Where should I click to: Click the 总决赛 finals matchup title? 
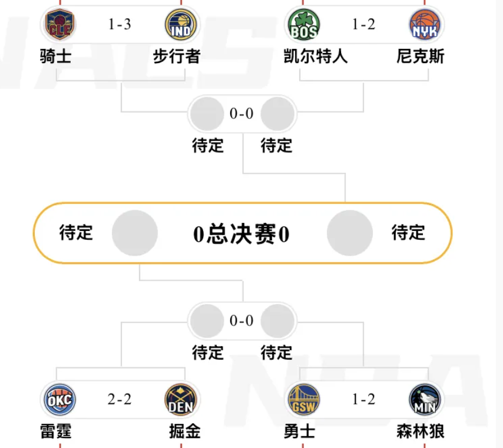coord(241,235)
